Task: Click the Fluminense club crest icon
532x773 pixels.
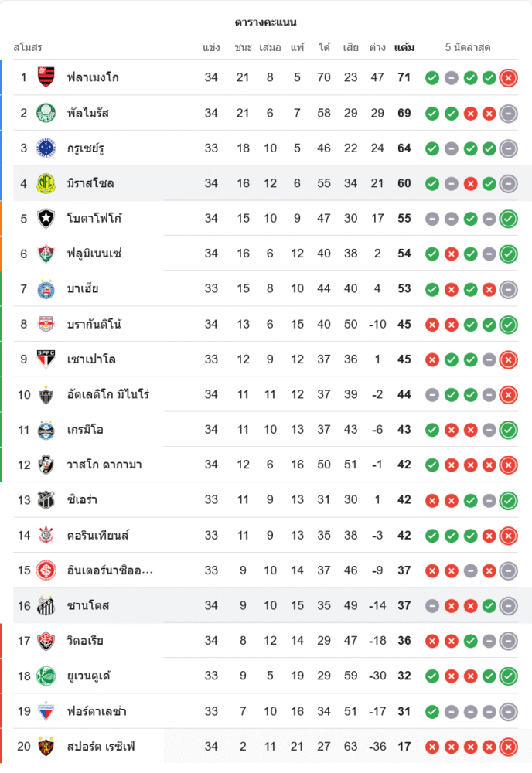Action: [46, 254]
